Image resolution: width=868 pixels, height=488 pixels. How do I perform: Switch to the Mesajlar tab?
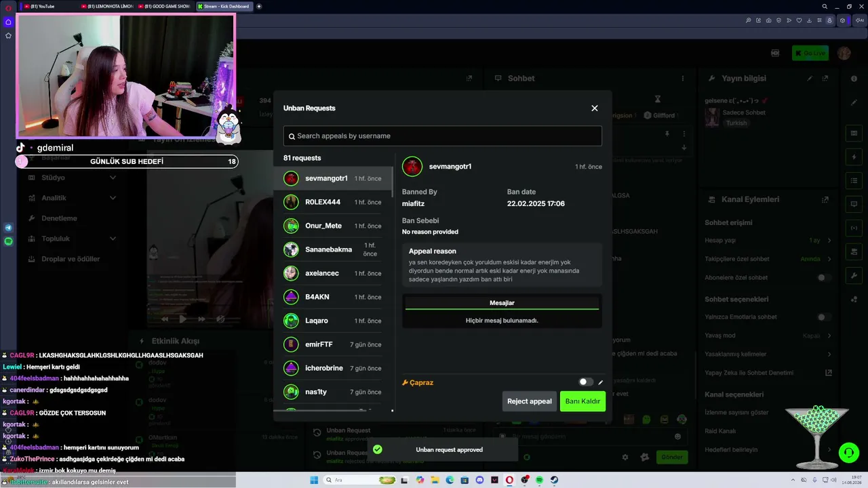[502, 303]
